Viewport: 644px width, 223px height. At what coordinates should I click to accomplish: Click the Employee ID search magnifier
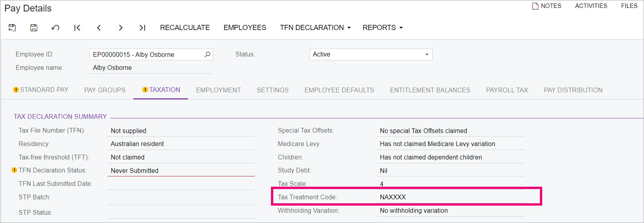click(x=207, y=54)
